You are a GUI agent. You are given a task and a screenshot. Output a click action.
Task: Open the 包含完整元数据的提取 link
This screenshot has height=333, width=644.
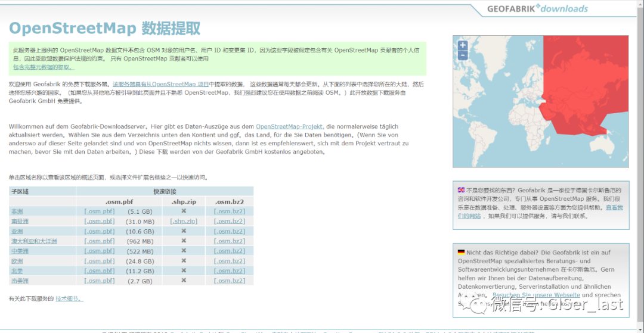44,67
